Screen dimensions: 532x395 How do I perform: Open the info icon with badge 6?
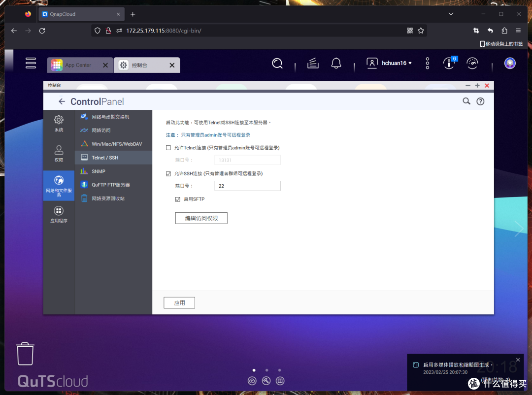[450, 63]
